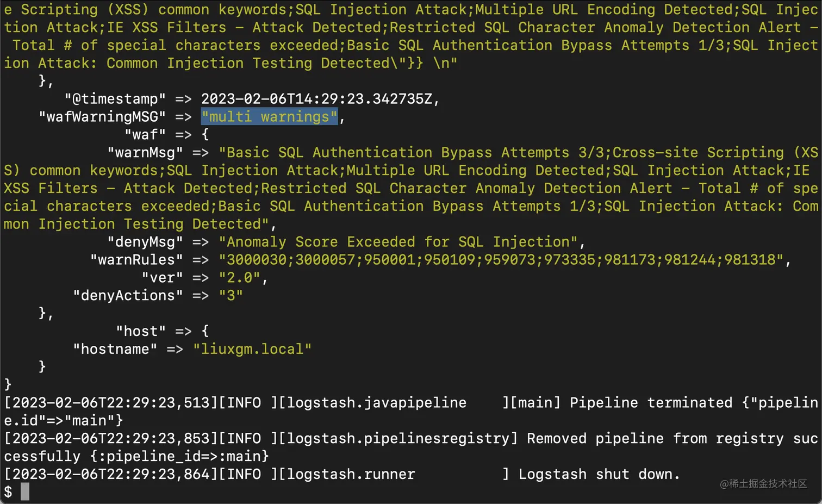Viewport: 822px width, 504px height.
Task: Click the "wafWarningMSG" key
Action: [102, 117]
